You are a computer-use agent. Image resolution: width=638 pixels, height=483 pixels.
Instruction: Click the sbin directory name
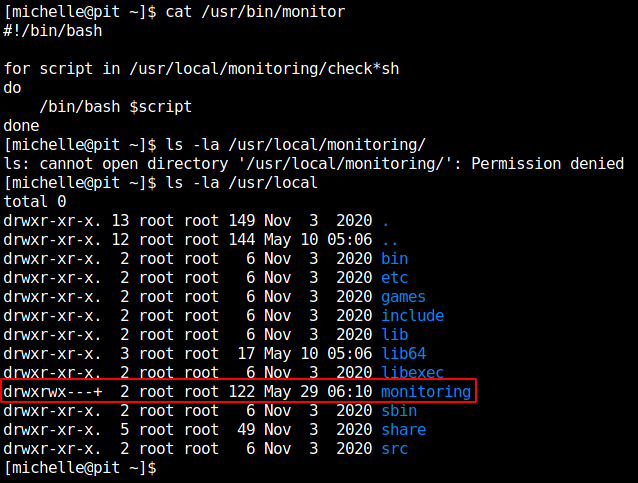pyautogui.click(x=397, y=410)
